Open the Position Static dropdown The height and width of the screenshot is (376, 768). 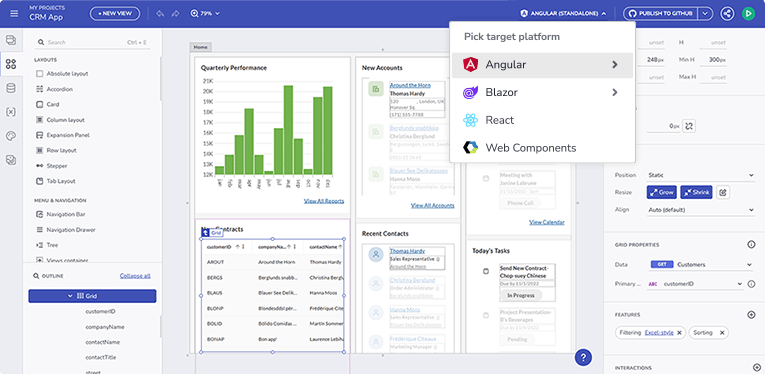tap(701, 175)
